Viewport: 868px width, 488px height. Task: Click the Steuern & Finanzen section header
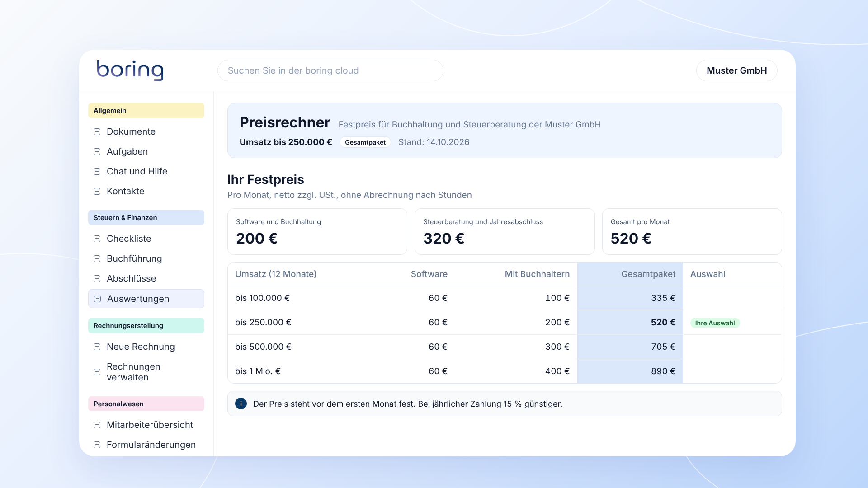[146, 218]
